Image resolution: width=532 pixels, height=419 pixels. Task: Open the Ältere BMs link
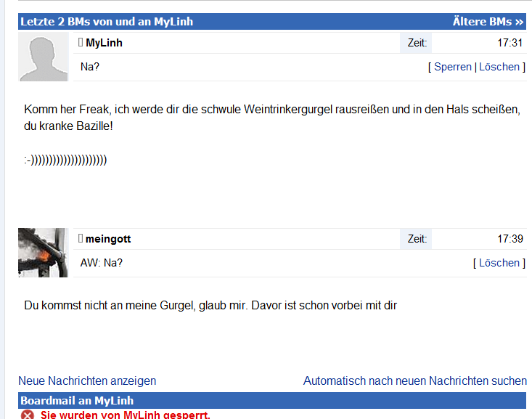[488, 21]
